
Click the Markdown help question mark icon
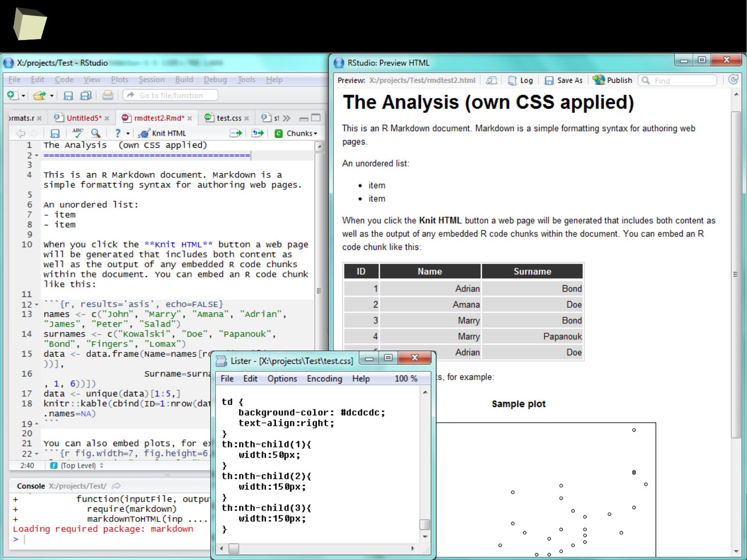point(118,133)
